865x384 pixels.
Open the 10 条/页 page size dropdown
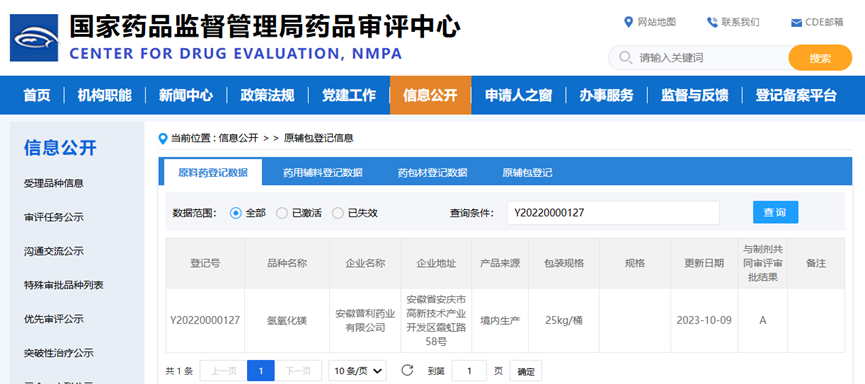(357, 371)
